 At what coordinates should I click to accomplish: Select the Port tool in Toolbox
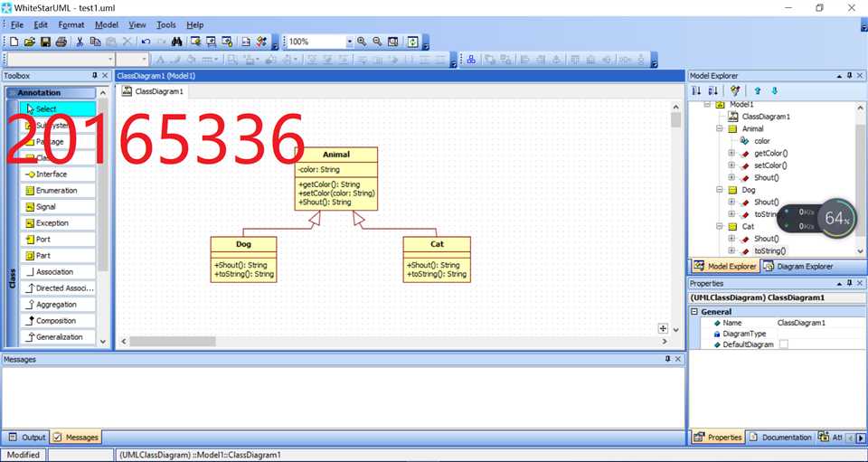tap(58, 240)
